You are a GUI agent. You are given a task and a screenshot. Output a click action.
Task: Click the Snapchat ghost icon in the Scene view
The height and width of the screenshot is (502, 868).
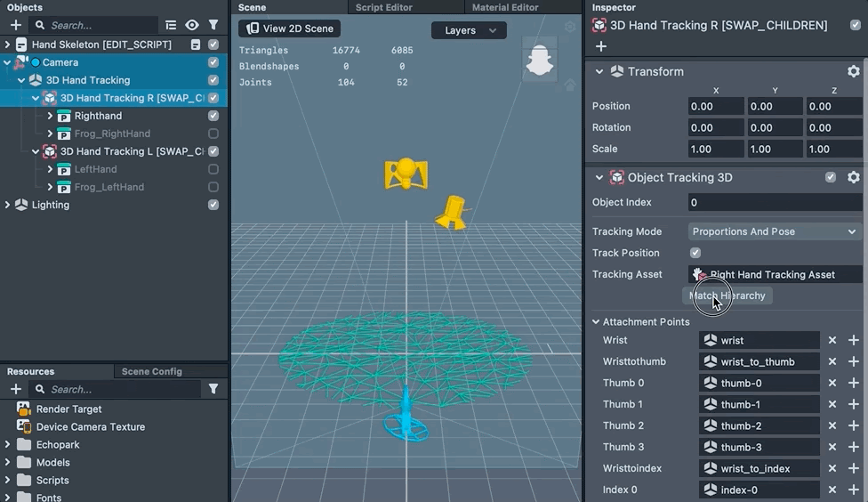(539, 61)
